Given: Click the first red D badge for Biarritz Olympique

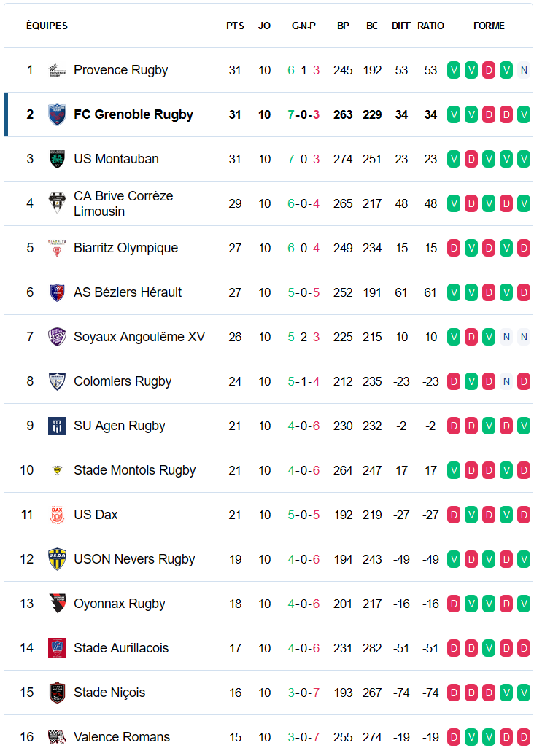Looking at the screenshot, I should pos(454,248).
